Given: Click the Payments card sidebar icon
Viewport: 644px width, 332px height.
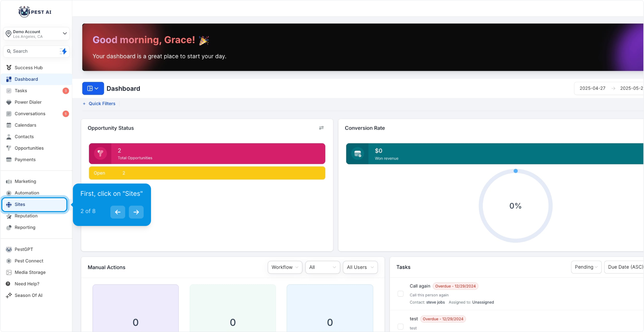Looking at the screenshot, I should [9, 160].
